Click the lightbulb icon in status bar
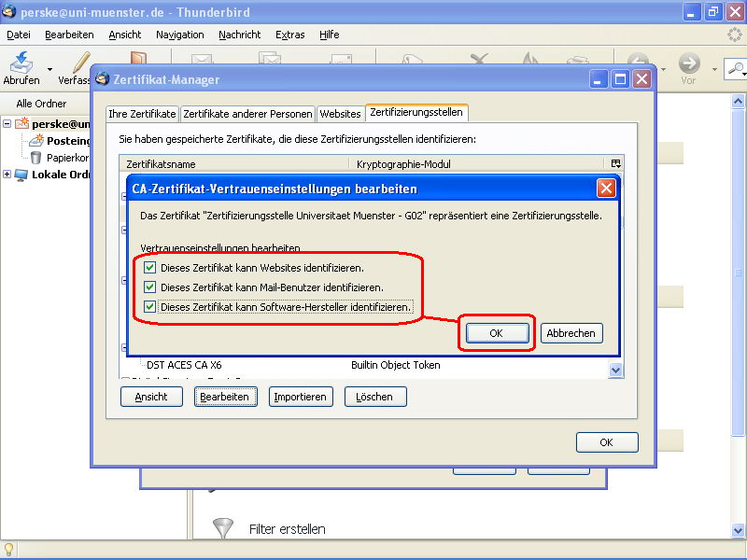747x560 pixels. coord(8,550)
